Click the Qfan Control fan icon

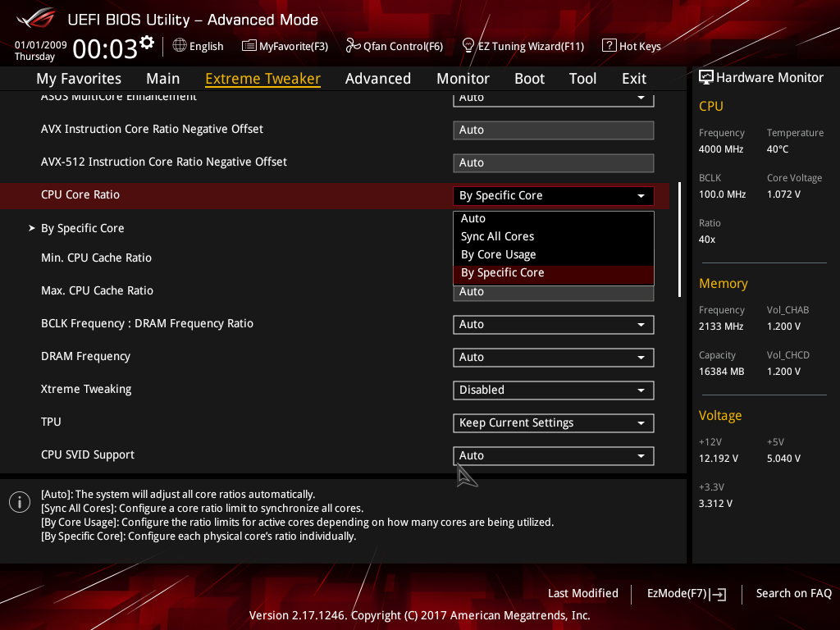coord(353,46)
